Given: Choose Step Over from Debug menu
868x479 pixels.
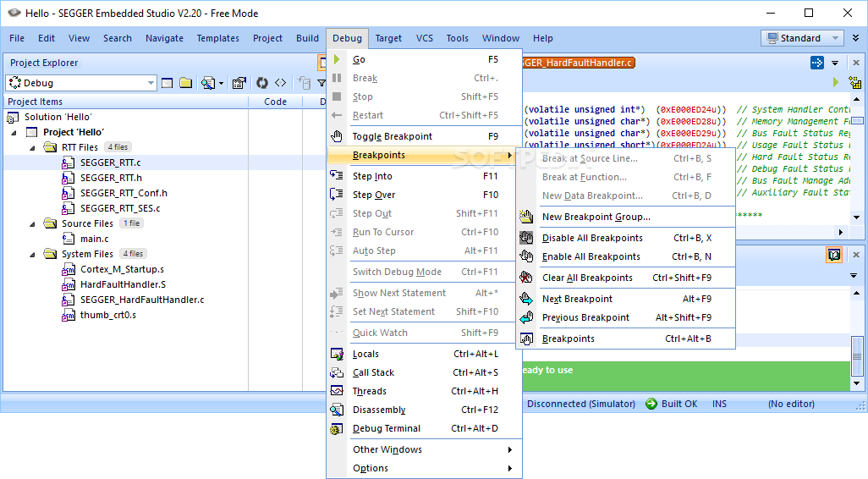Looking at the screenshot, I should pyautogui.click(x=425, y=195).
